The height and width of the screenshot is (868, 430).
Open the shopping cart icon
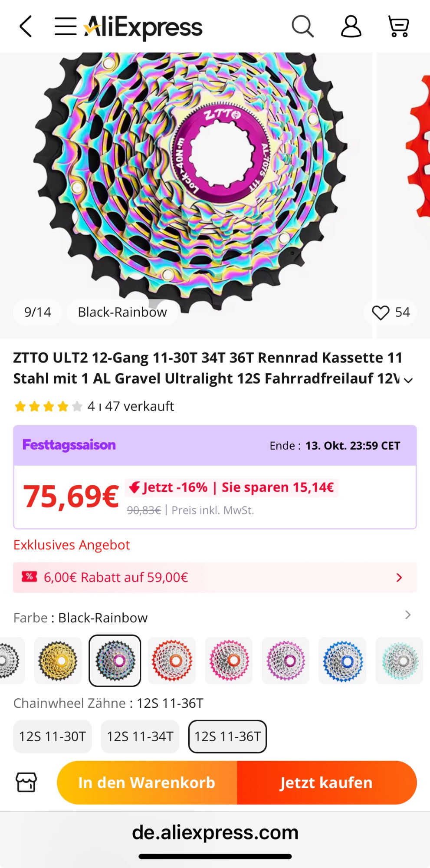coord(398,26)
